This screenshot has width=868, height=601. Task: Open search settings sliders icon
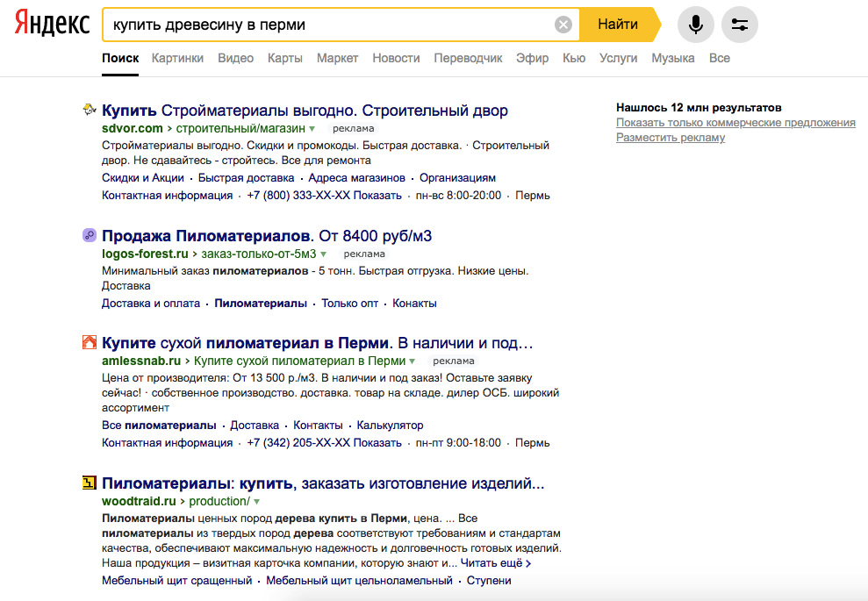pyautogui.click(x=740, y=25)
